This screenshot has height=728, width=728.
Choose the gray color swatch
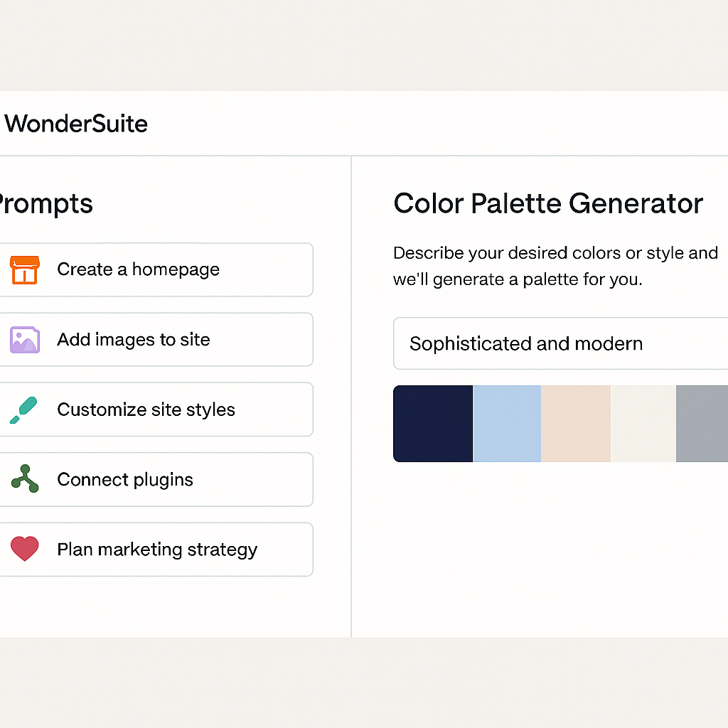point(702,424)
